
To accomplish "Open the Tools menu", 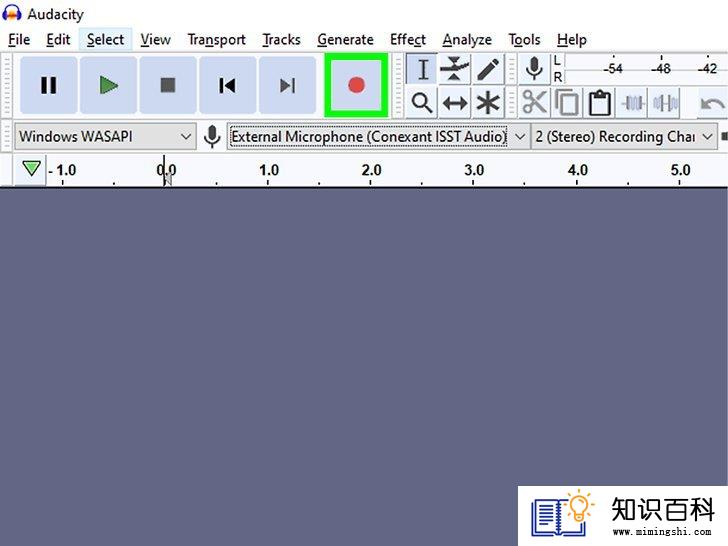I will (524, 40).
